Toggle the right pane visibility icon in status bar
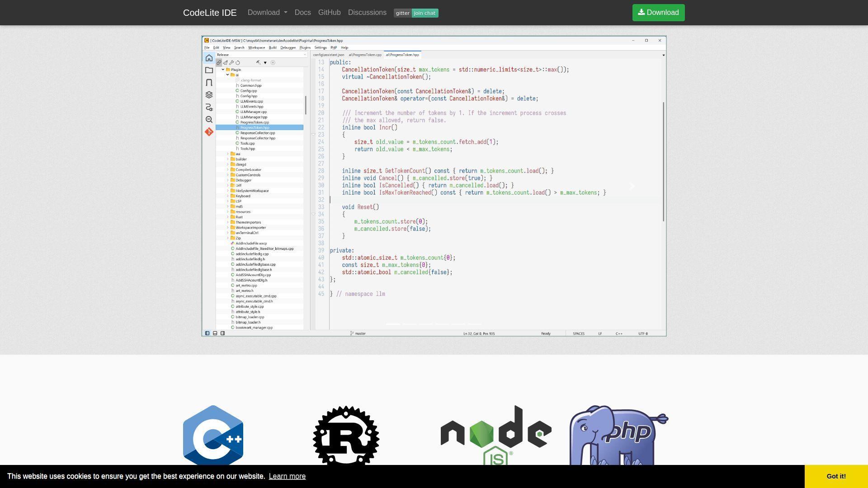This screenshot has height=488, width=868. 222,333
